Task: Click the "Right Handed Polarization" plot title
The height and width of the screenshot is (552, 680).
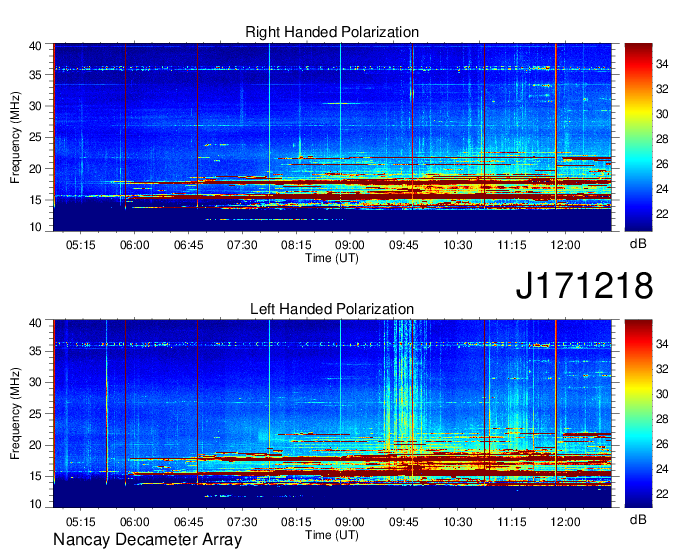Action: tap(332, 32)
